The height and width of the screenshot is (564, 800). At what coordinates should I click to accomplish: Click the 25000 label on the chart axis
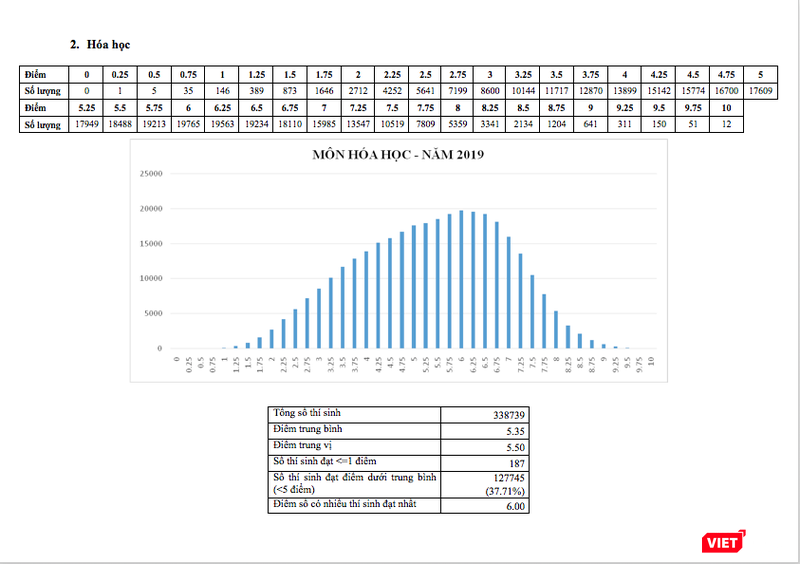click(x=150, y=173)
